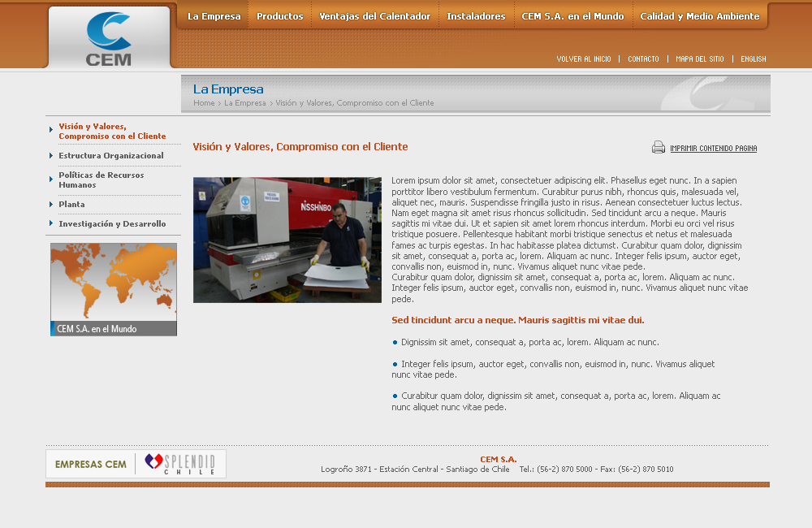Screen dimensions: 812x528
Task: Open the Productos menu
Action: [x=280, y=16]
